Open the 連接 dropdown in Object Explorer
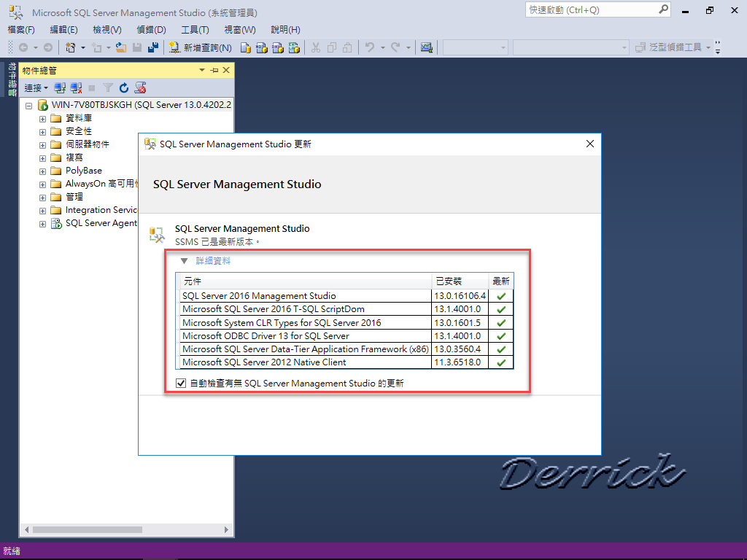This screenshot has height=560, width=747. click(x=35, y=87)
